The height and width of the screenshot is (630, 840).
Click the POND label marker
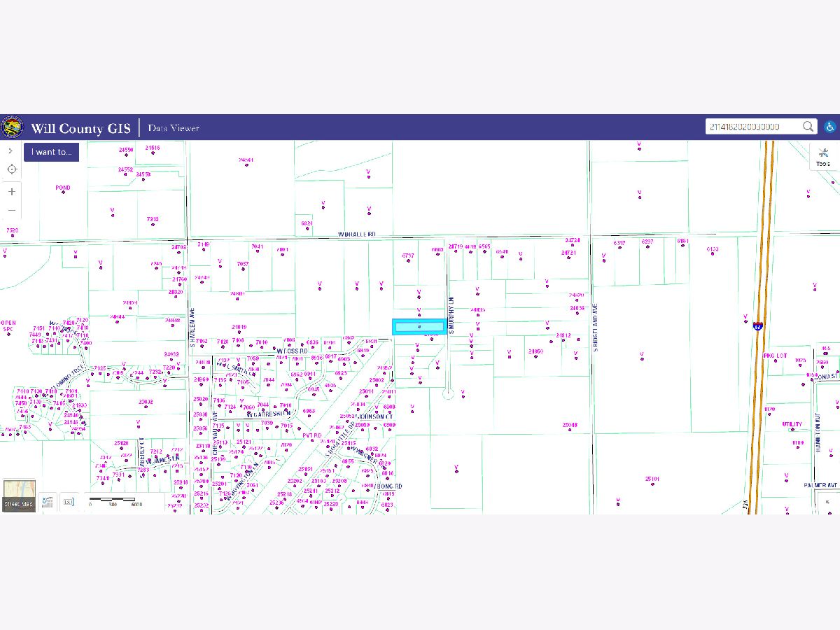click(63, 188)
